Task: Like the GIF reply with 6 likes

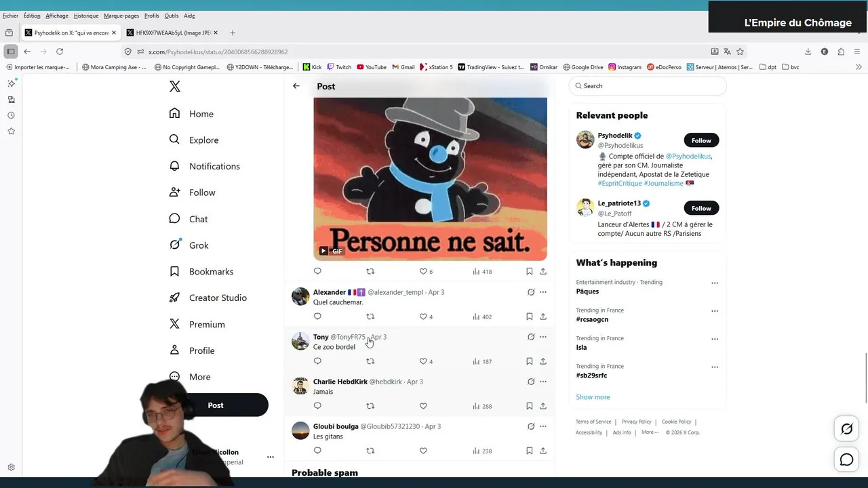Action: pyautogui.click(x=426, y=271)
